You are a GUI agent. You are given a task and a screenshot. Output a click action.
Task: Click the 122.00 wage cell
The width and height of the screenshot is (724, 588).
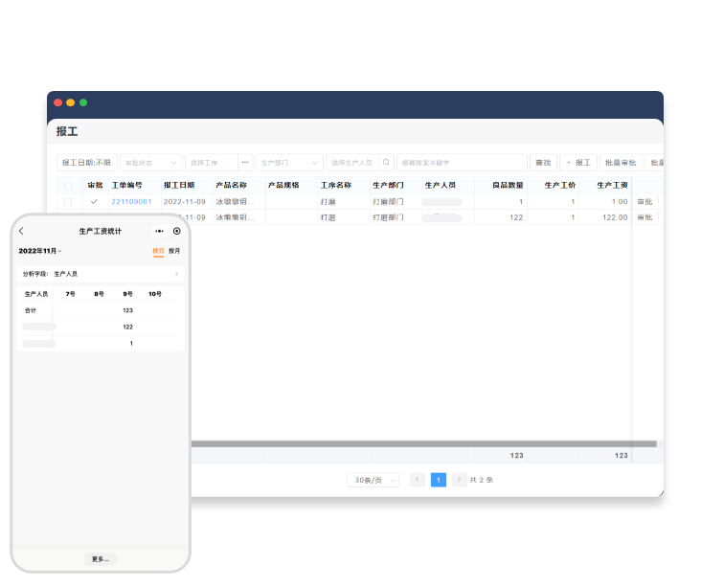tap(615, 217)
